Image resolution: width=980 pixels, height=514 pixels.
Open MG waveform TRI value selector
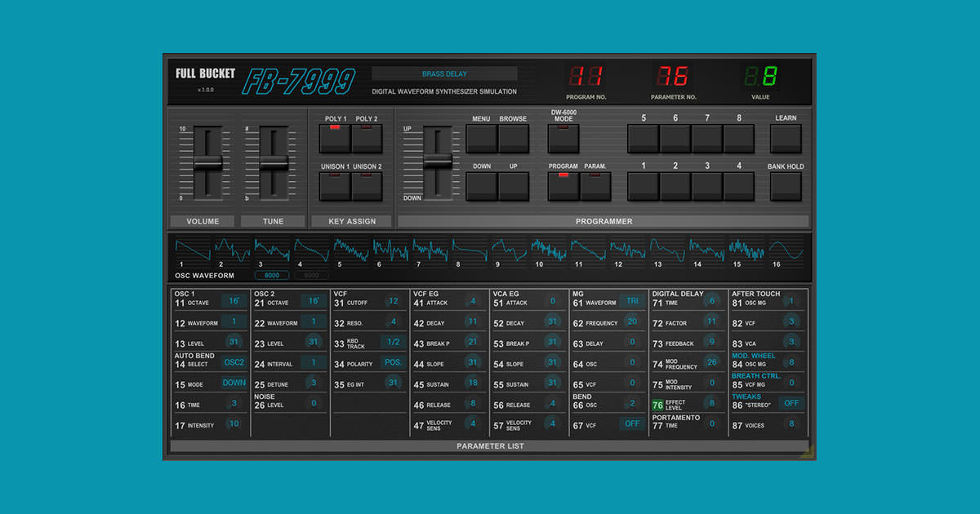tap(631, 301)
